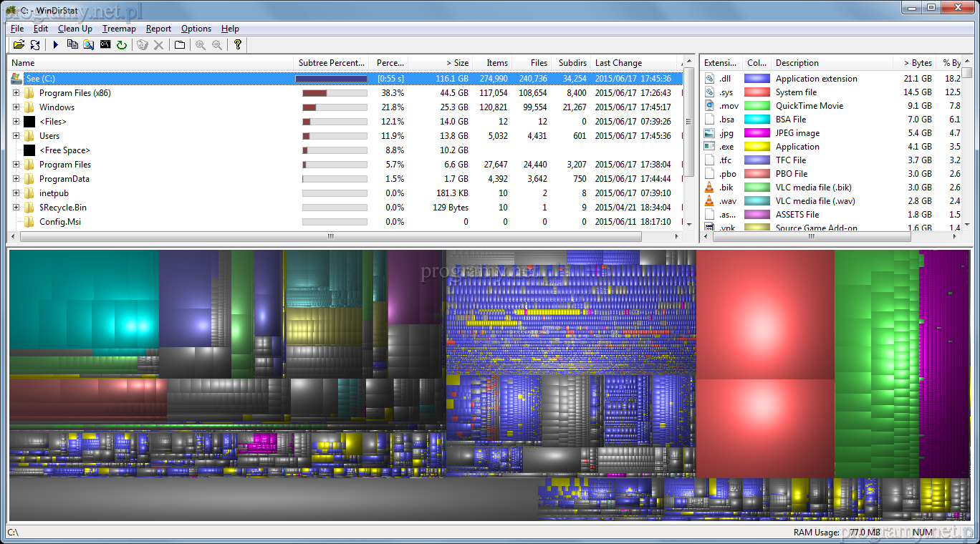This screenshot has height=544, width=980.
Task: Click the blue Expand arrow toolbar icon
Action: tap(56, 45)
